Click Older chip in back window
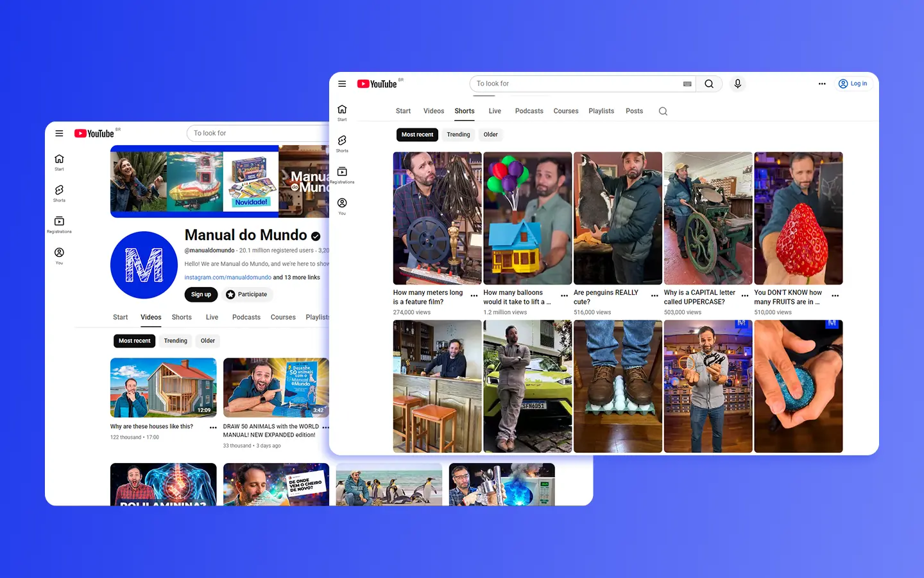The image size is (924, 578). tap(208, 341)
